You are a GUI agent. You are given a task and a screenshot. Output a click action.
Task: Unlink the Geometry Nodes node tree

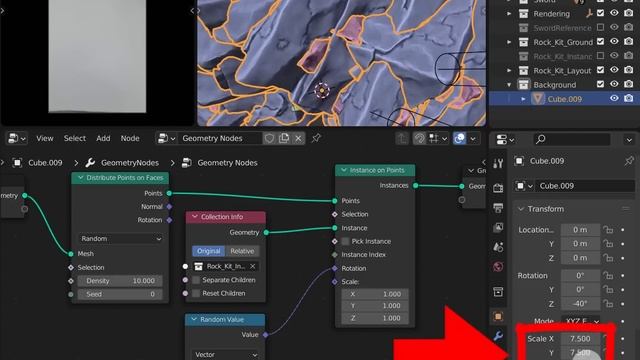[298, 138]
